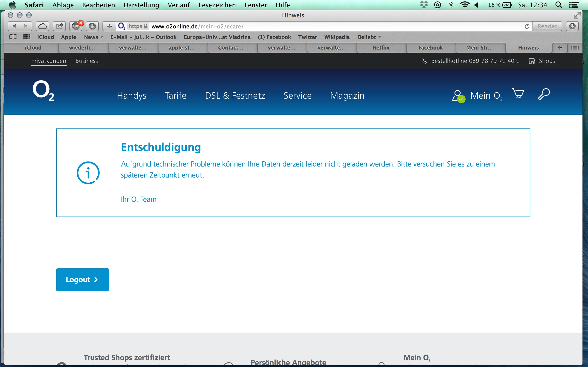Screen dimensions: 588x367
Task: Open the Share button in toolbar
Action: pos(59,26)
